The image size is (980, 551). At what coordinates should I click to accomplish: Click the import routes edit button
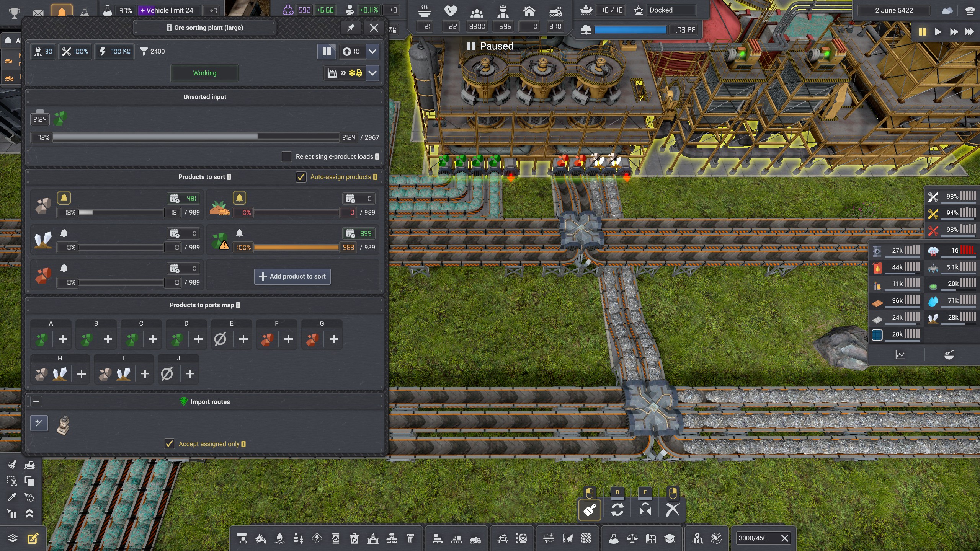(39, 423)
